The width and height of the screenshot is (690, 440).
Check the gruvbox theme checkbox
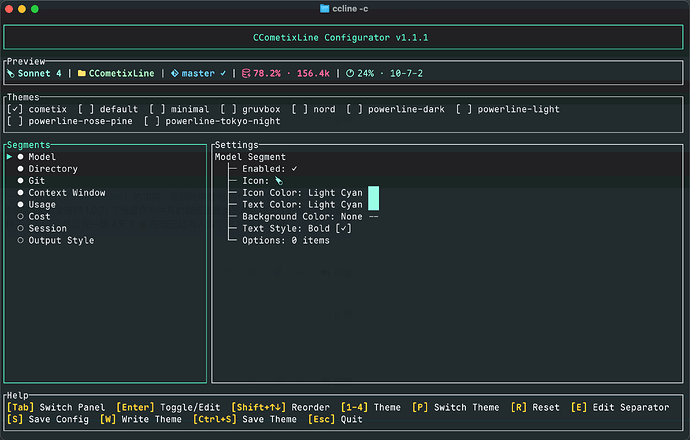pyautogui.click(x=228, y=109)
